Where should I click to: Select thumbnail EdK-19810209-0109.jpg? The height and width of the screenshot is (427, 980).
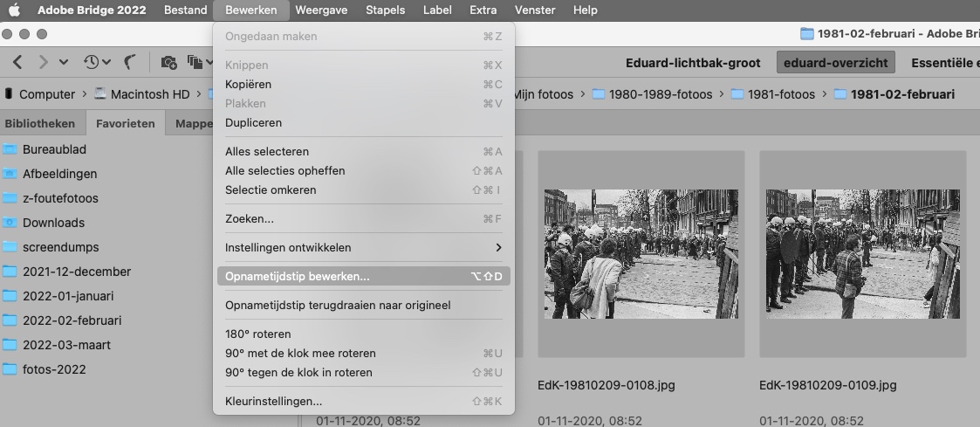click(x=862, y=253)
